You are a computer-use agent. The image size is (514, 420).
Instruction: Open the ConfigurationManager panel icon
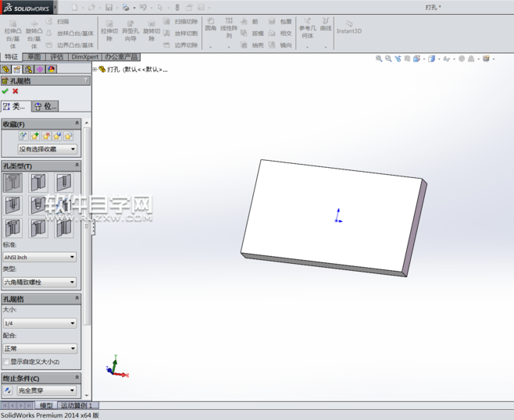[x=29, y=69]
